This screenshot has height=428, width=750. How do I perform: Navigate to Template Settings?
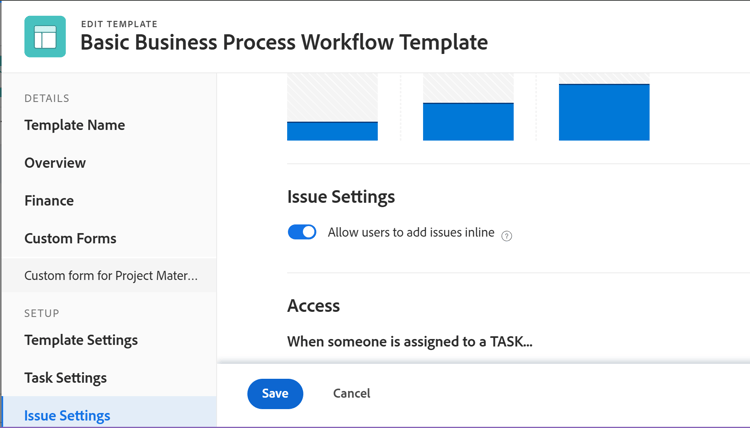pos(81,340)
